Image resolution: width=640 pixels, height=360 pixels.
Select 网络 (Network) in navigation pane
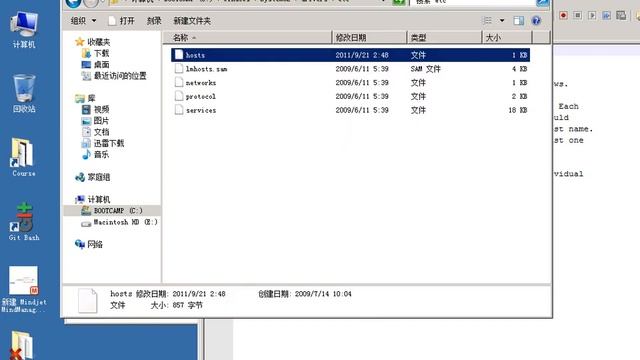(89, 244)
